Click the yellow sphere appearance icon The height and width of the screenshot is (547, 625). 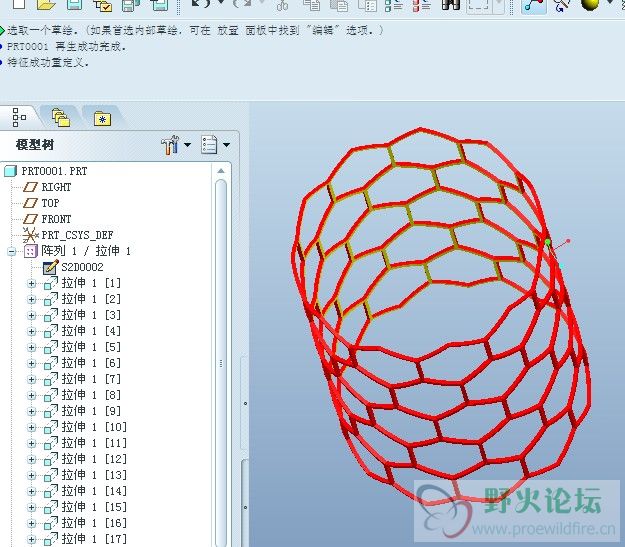click(590, 4)
